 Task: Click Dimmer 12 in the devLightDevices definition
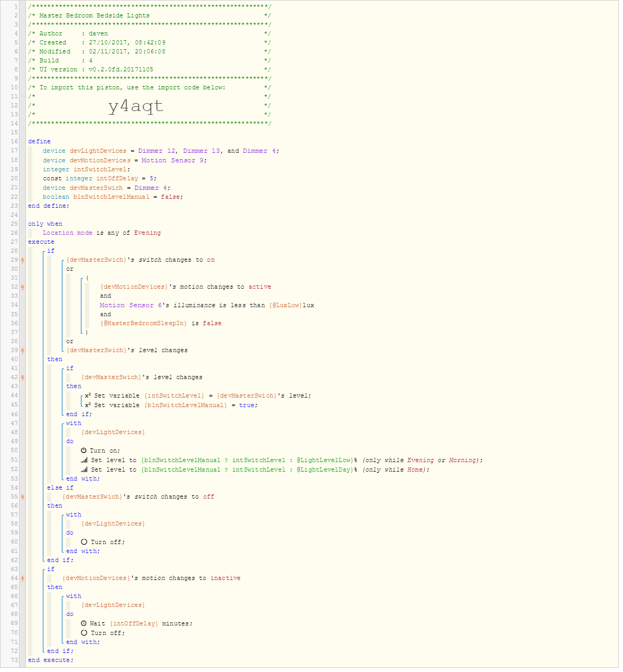(157, 151)
